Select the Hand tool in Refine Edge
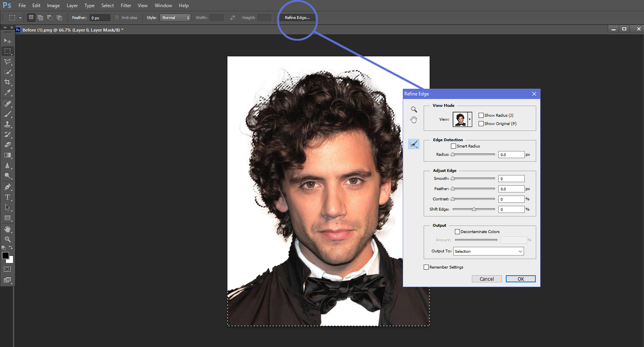 (x=413, y=120)
